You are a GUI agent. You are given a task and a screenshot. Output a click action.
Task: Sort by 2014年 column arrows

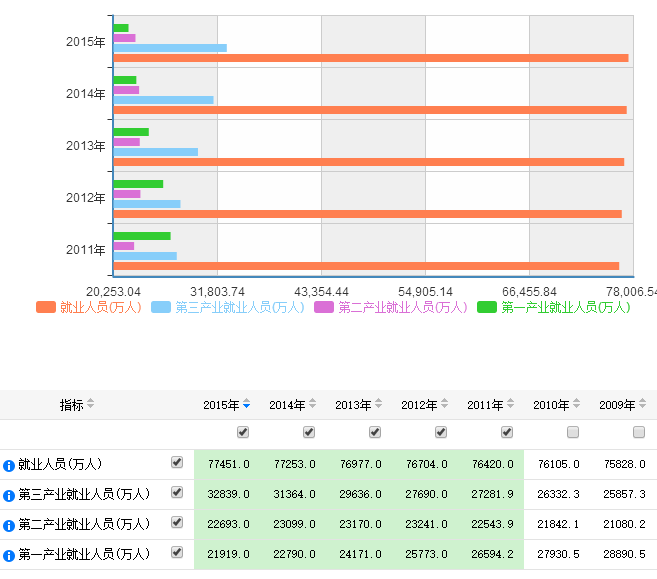click(x=313, y=404)
